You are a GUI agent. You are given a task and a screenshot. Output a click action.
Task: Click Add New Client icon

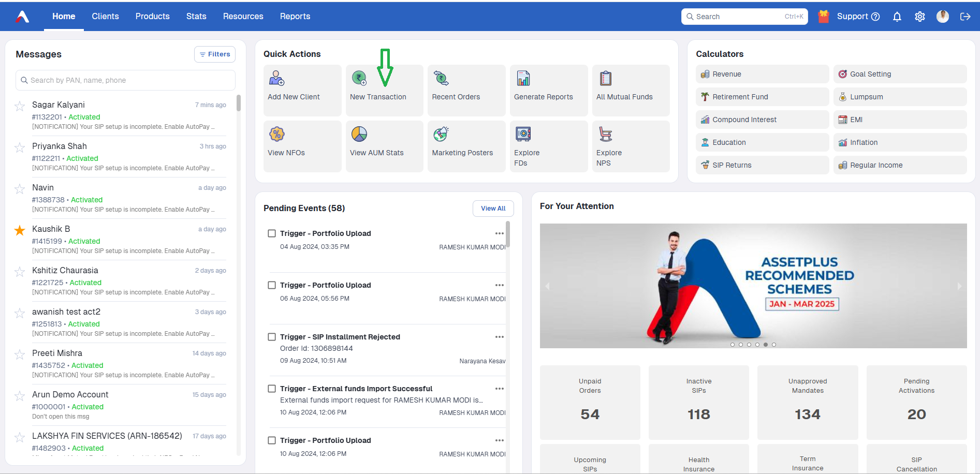[276, 78]
